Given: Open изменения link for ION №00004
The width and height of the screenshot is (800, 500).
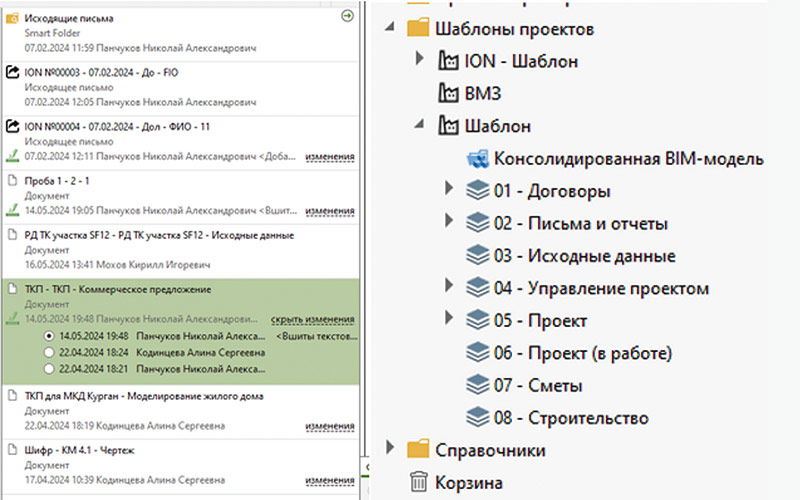Looking at the screenshot, I should point(330,157).
